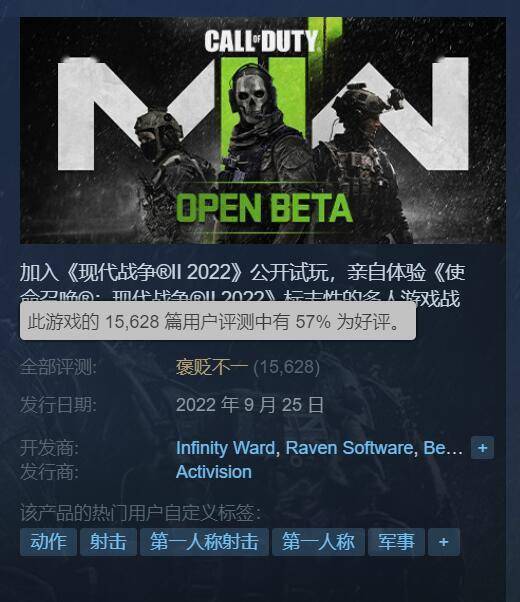This screenshot has height=602, width=520.
Task: Select the 射击 tag
Action: (x=108, y=542)
